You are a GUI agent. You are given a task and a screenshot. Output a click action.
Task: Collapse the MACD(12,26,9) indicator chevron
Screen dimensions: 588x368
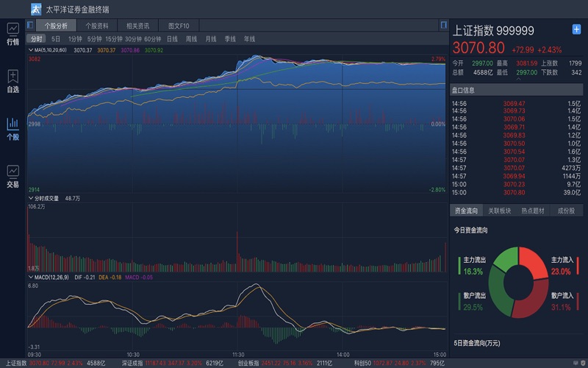point(31,277)
